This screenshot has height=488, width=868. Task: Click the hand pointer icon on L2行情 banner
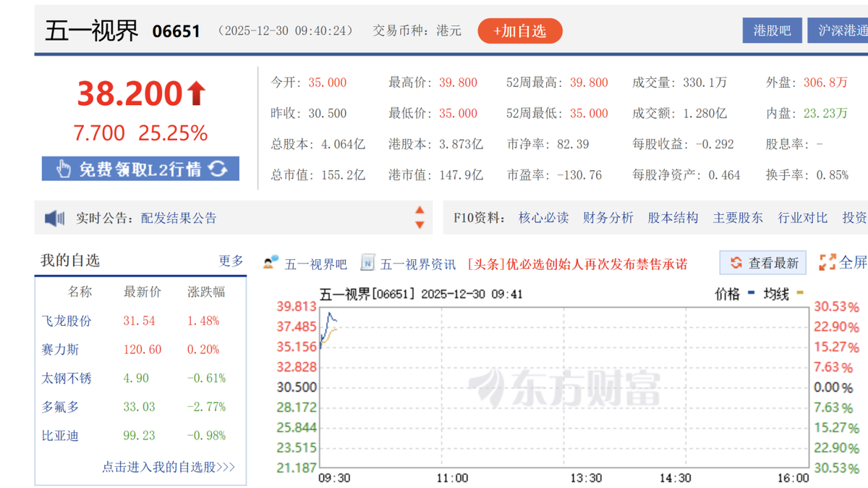[x=64, y=169]
